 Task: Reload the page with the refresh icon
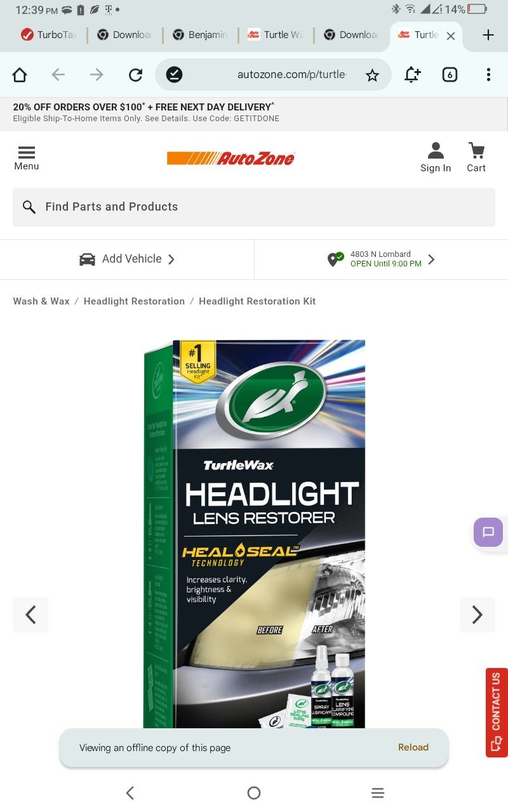135,75
